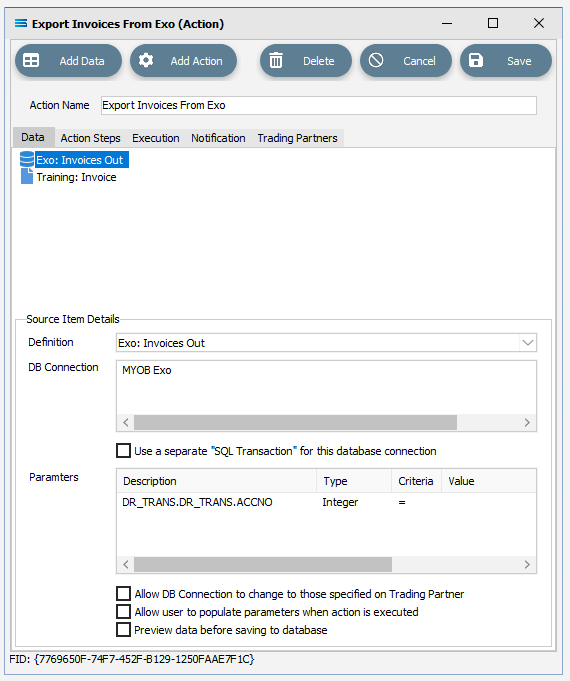Click the Add Data table icon
The width and height of the screenshot is (570, 681).
[31, 60]
